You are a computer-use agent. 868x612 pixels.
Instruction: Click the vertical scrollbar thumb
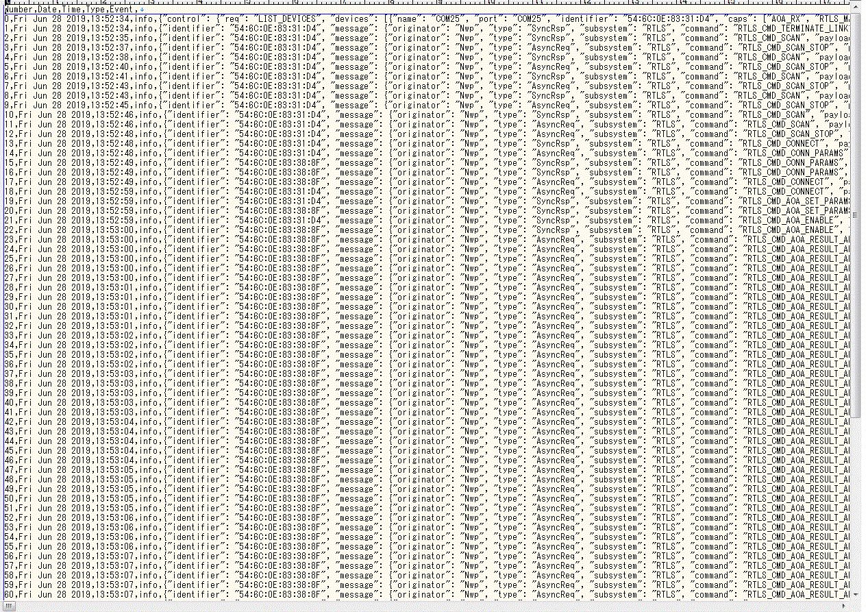click(x=856, y=215)
